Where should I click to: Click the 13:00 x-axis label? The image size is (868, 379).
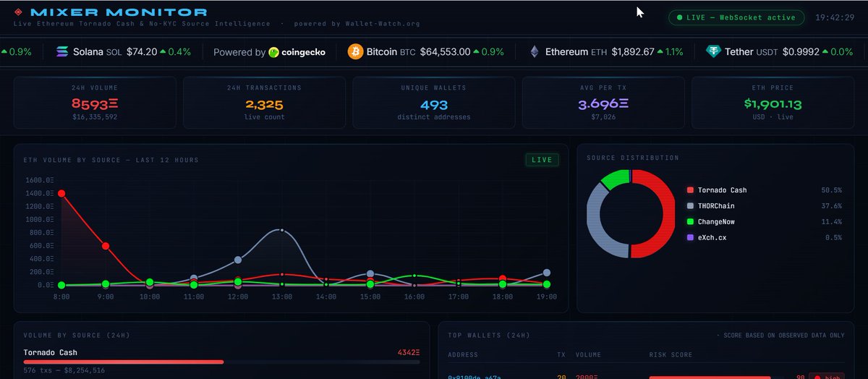(x=282, y=297)
